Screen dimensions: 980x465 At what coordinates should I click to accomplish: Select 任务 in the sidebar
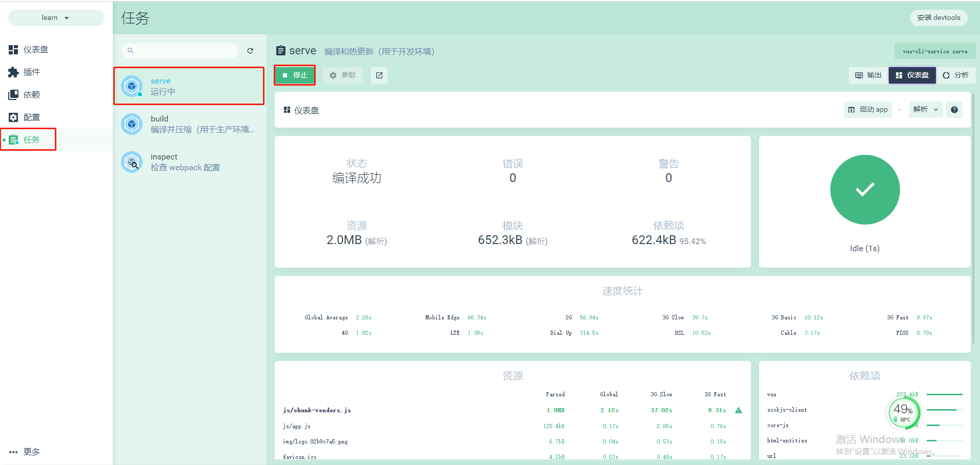[x=56, y=139]
